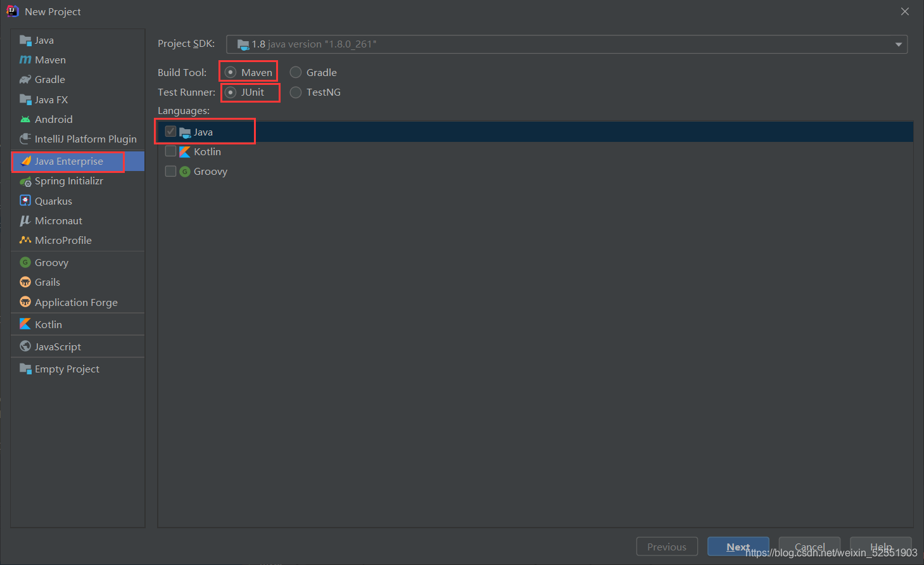Select Java Enterprise label in the sidebar
Image resolution: width=924 pixels, height=565 pixels.
(x=69, y=161)
